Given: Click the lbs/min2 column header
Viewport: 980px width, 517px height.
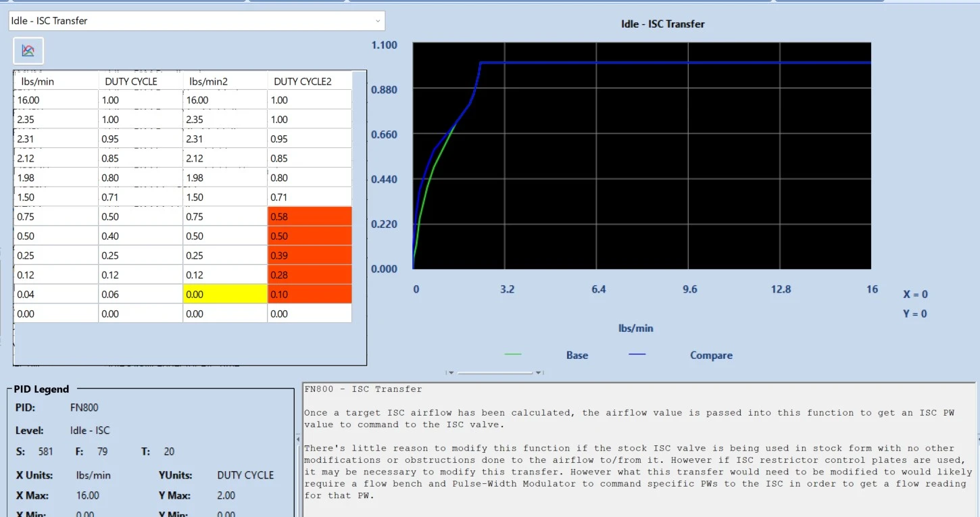Looking at the screenshot, I should (225, 81).
